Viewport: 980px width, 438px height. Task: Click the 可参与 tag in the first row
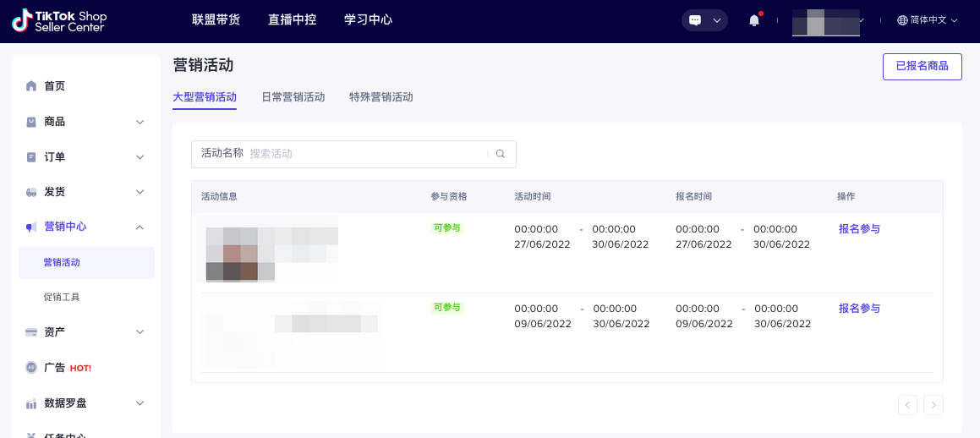(446, 228)
